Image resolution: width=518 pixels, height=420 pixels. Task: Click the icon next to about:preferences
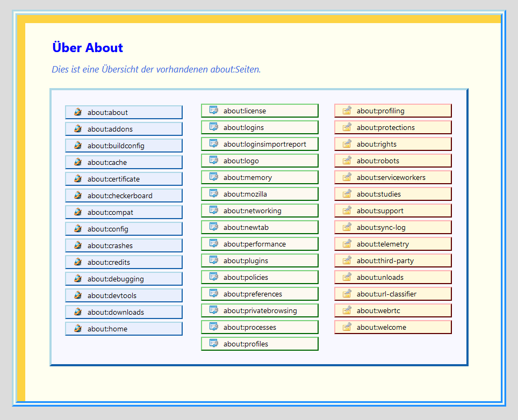coord(213,294)
